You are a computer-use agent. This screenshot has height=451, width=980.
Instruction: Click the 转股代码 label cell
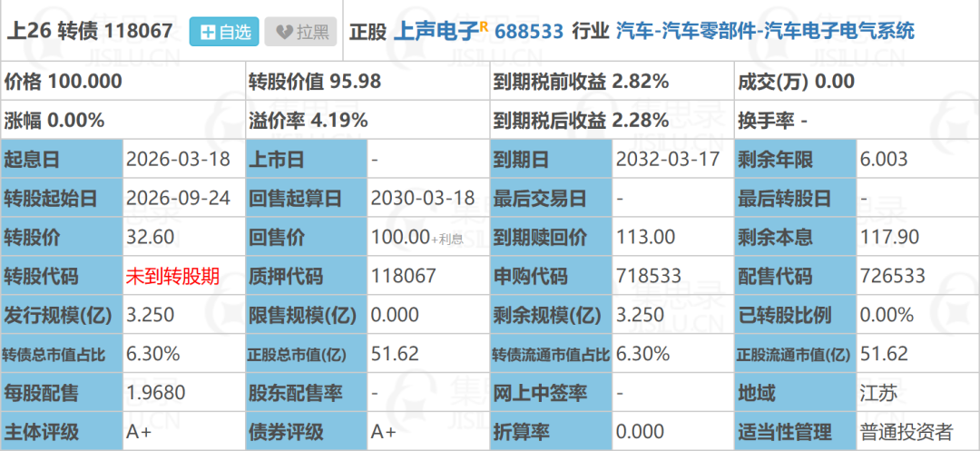pyautogui.click(x=62, y=276)
